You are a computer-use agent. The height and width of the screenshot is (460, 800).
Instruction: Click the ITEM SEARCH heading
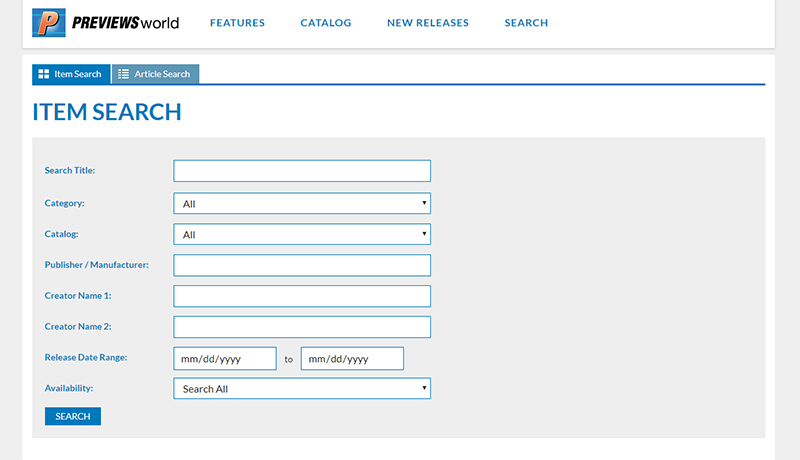point(107,112)
